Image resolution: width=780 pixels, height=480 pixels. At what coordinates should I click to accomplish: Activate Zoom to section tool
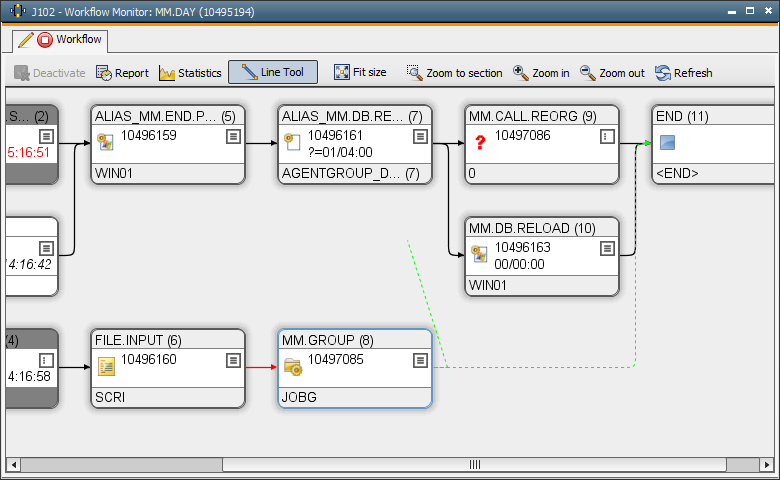point(455,73)
